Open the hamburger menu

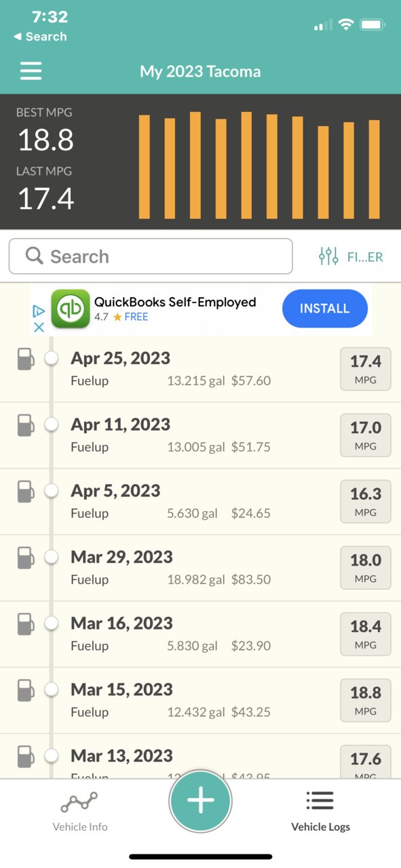31,71
